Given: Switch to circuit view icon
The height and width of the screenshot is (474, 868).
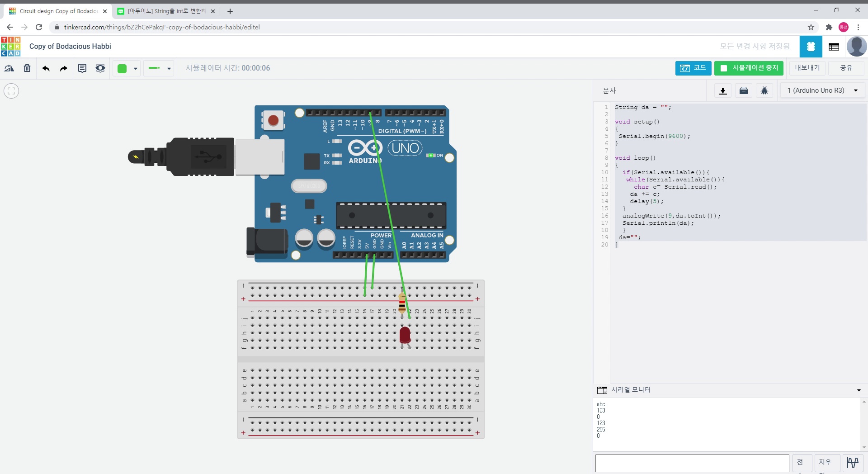Looking at the screenshot, I should pos(811,47).
